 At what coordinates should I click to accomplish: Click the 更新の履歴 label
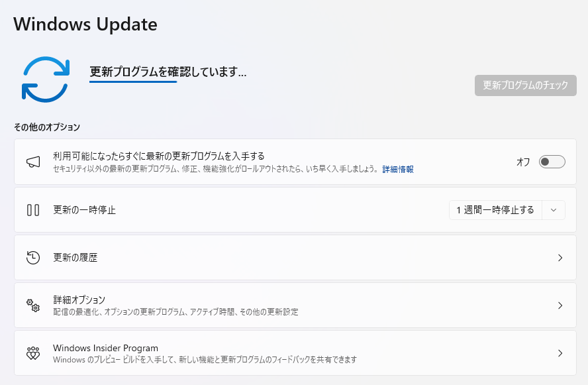pos(75,257)
